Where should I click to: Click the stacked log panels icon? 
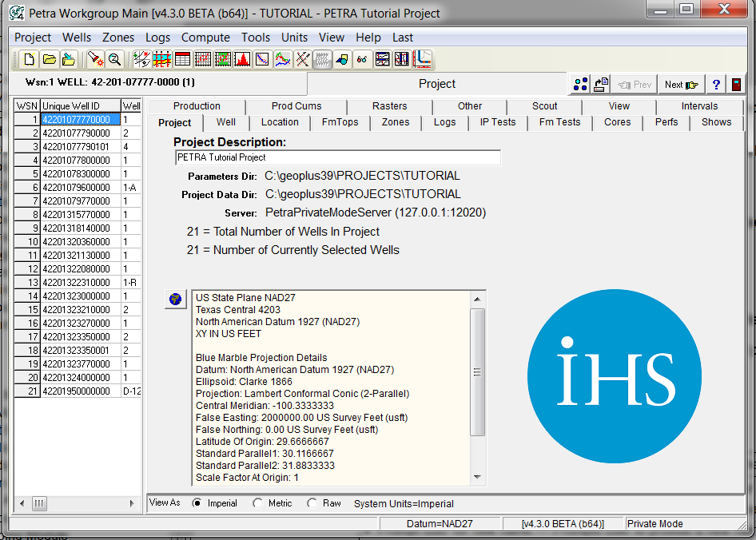(x=382, y=60)
